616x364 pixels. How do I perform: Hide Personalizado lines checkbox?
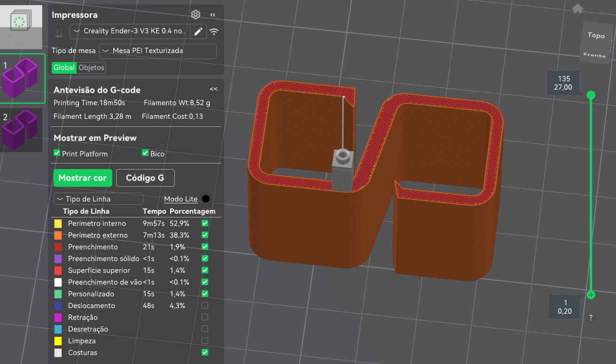(x=205, y=294)
